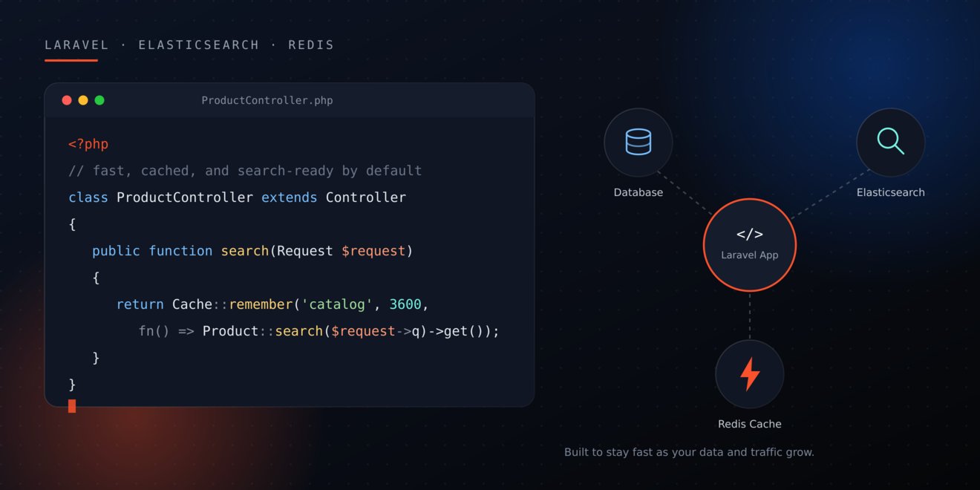Click 'Product' in Product::search call

click(230, 331)
